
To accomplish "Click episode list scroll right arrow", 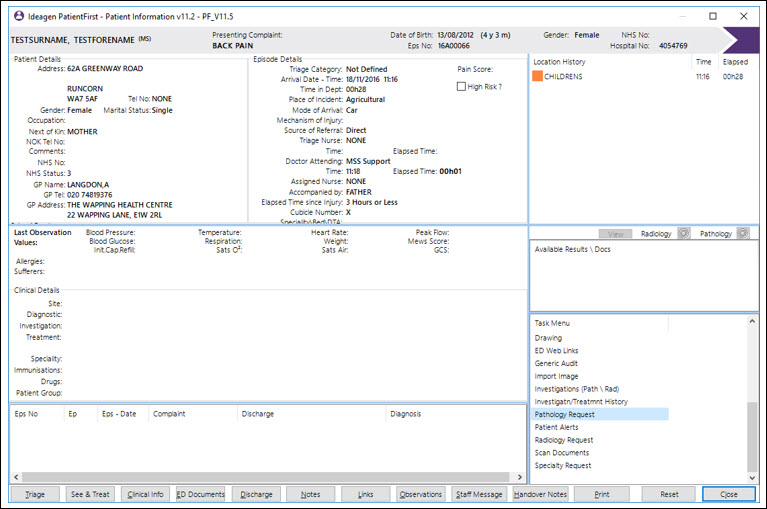I will (519, 477).
